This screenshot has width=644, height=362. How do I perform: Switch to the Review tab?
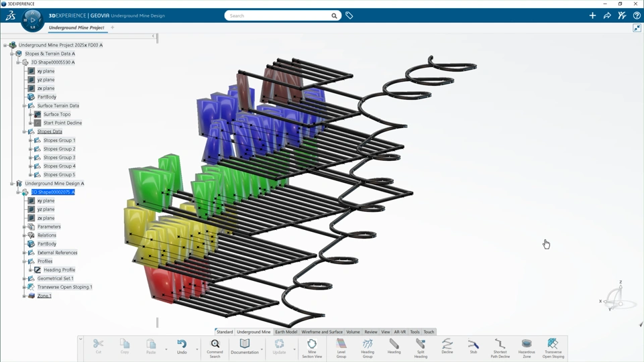[x=371, y=332]
